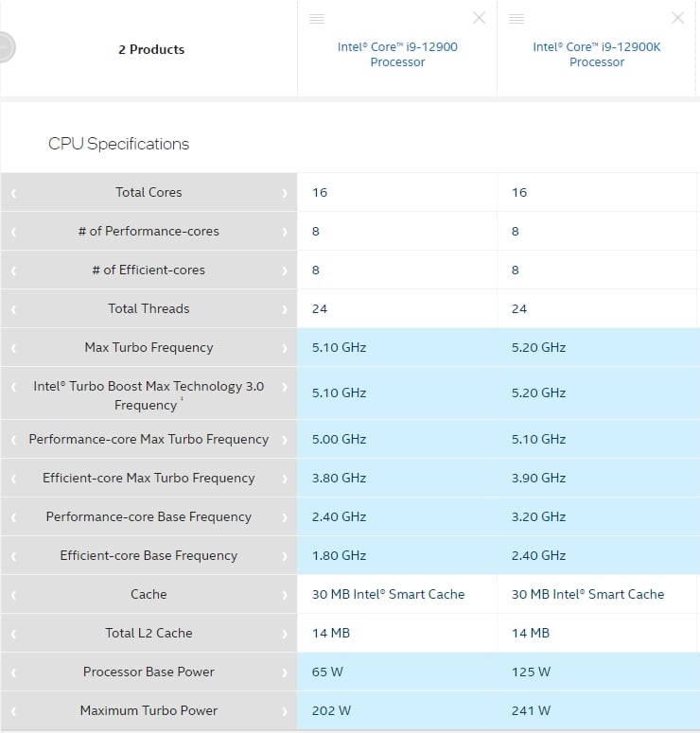700x733 pixels.
Task: Click left arrow on Maximum Turbo Power row
Action: (13, 711)
